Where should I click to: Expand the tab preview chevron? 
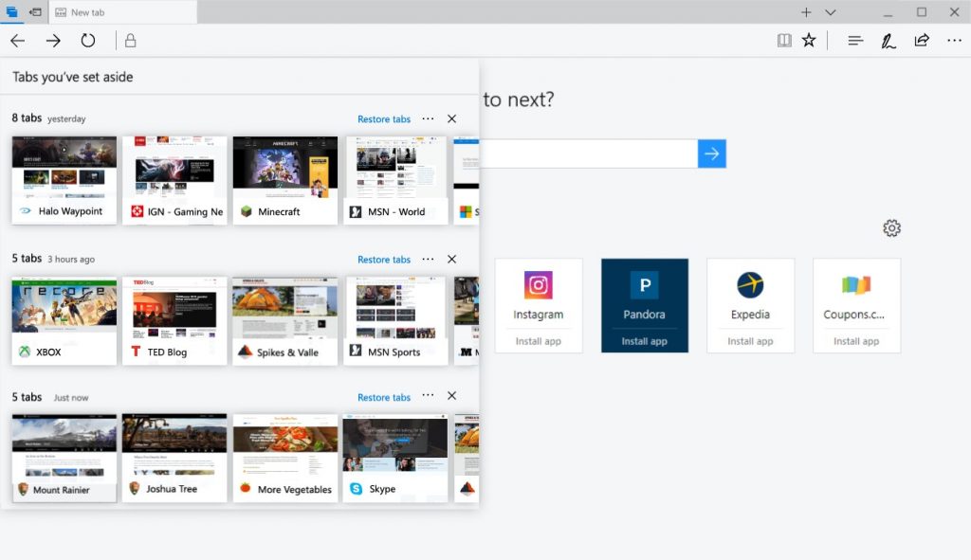pos(831,12)
